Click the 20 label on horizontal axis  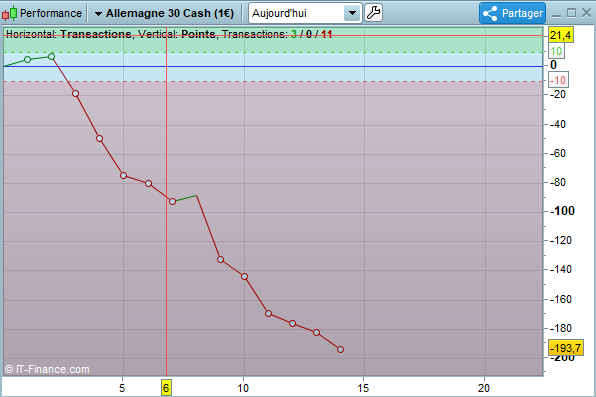[484, 388]
